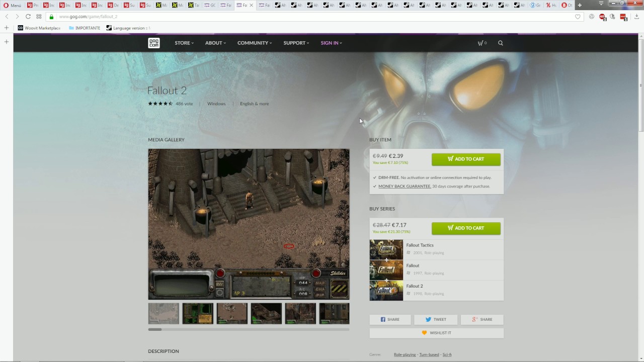This screenshot has width=644, height=362.
Task: Go forward to the next page
Action: tap(17, 17)
